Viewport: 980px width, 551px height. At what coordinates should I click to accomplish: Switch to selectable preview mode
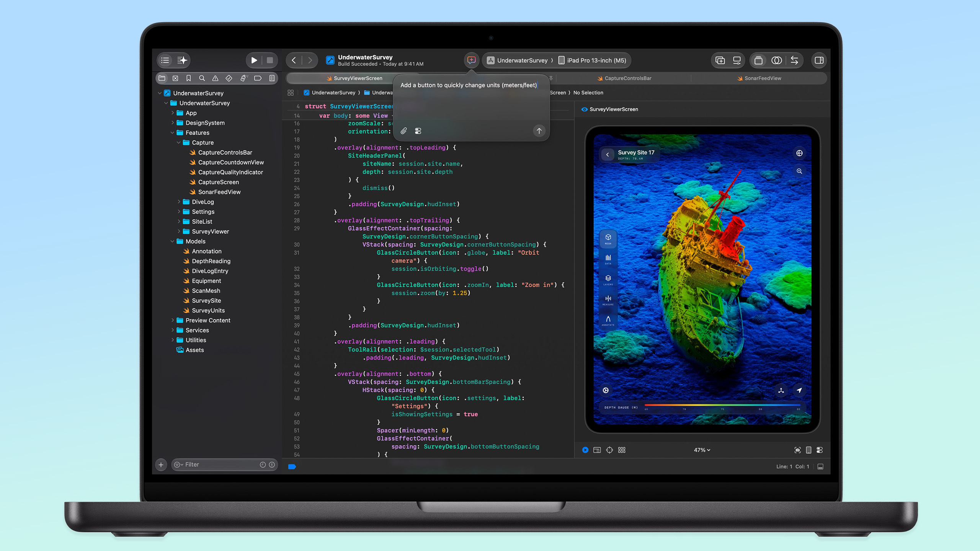[x=609, y=450]
